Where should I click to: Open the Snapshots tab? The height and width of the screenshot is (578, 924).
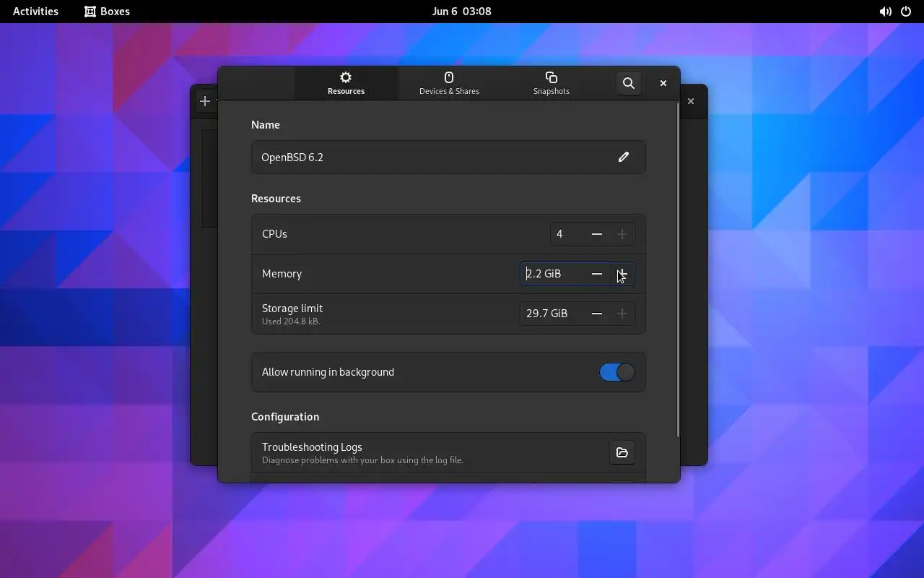pos(552,83)
